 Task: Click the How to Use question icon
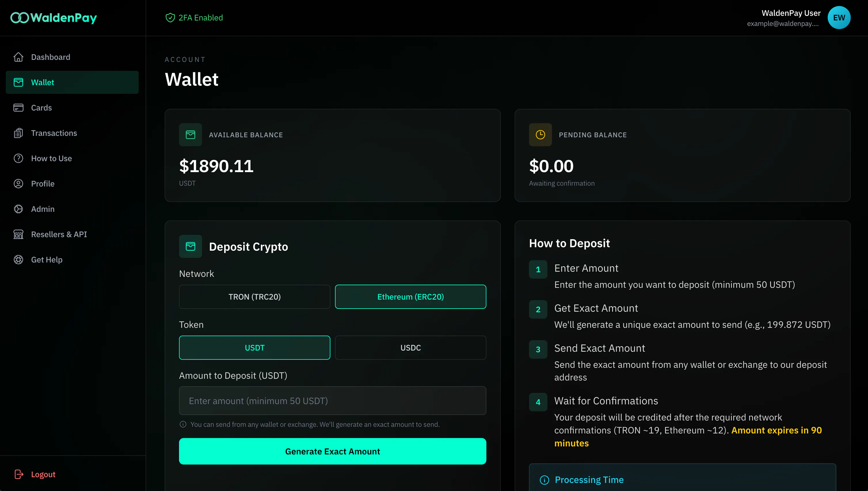[x=18, y=158]
